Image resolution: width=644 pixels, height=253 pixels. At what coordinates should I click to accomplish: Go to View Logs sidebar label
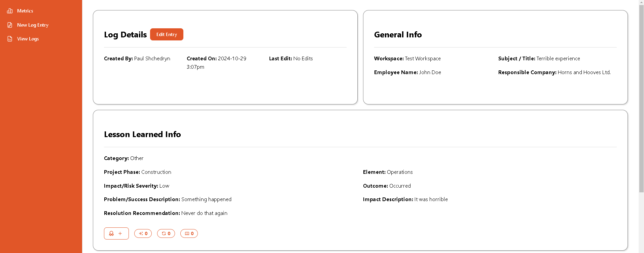click(x=28, y=39)
